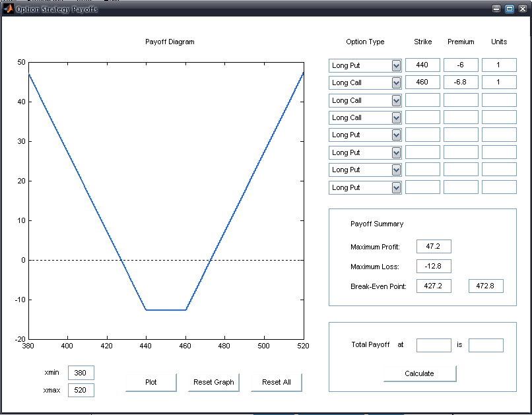Click the empty Premium field in the fifth row

(x=461, y=135)
